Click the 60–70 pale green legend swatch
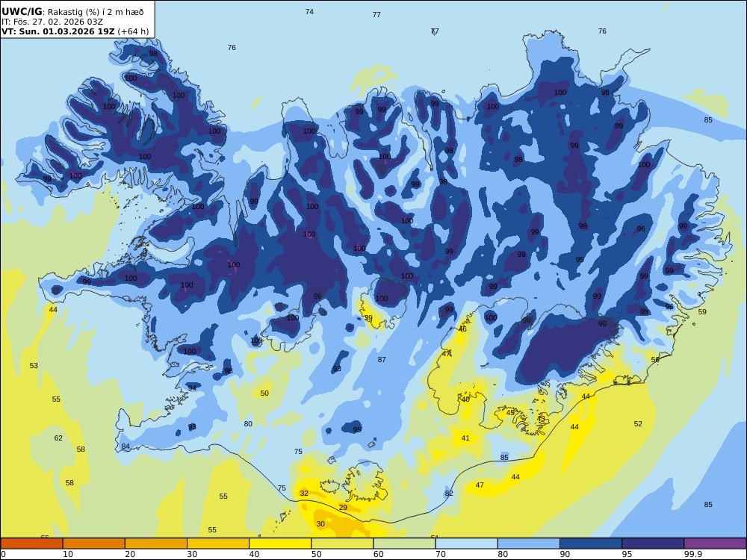 pos(404,544)
